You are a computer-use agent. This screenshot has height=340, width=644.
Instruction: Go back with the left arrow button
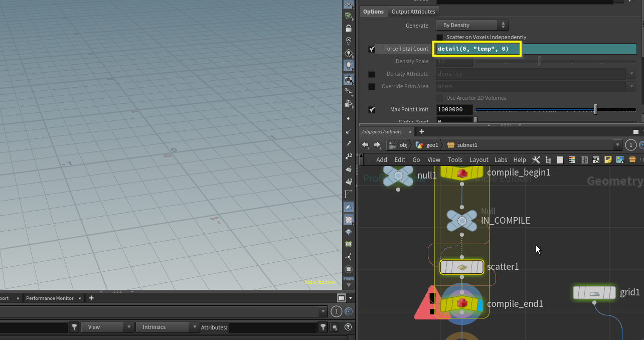pyautogui.click(x=366, y=145)
